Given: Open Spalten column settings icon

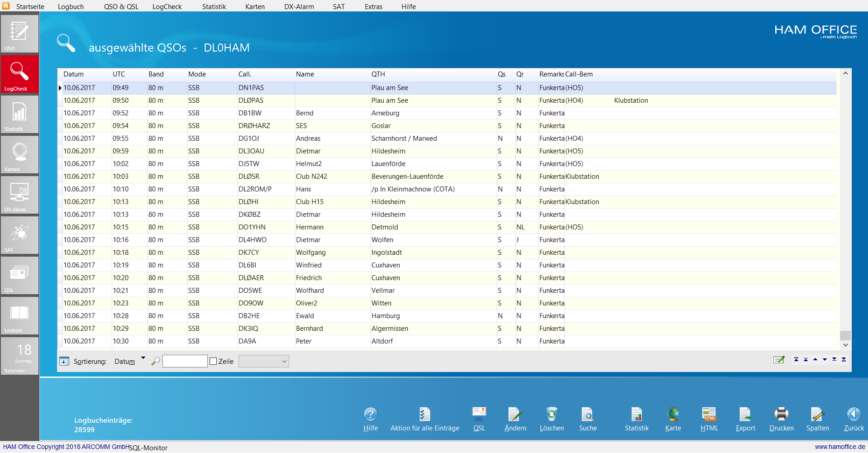Looking at the screenshot, I should (x=817, y=414).
